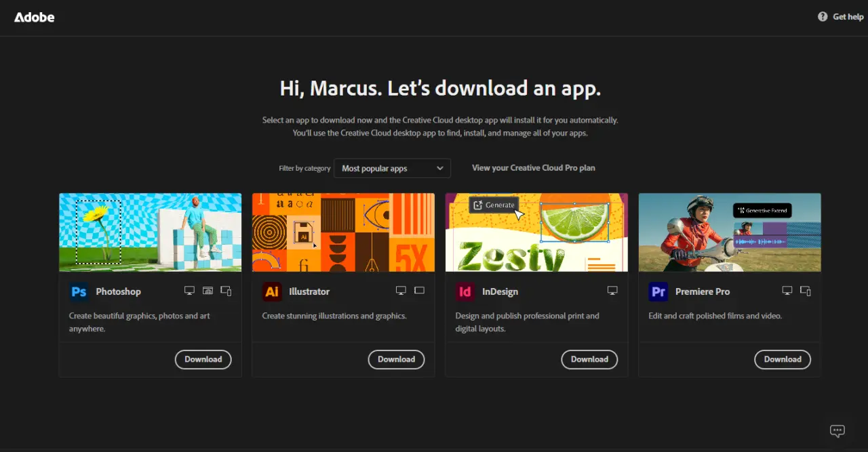Click Illustrator's tablet platform icon

419,291
